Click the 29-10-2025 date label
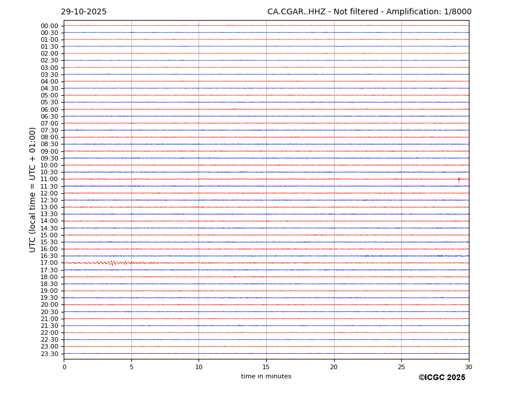The image size is (532, 399). click(84, 12)
